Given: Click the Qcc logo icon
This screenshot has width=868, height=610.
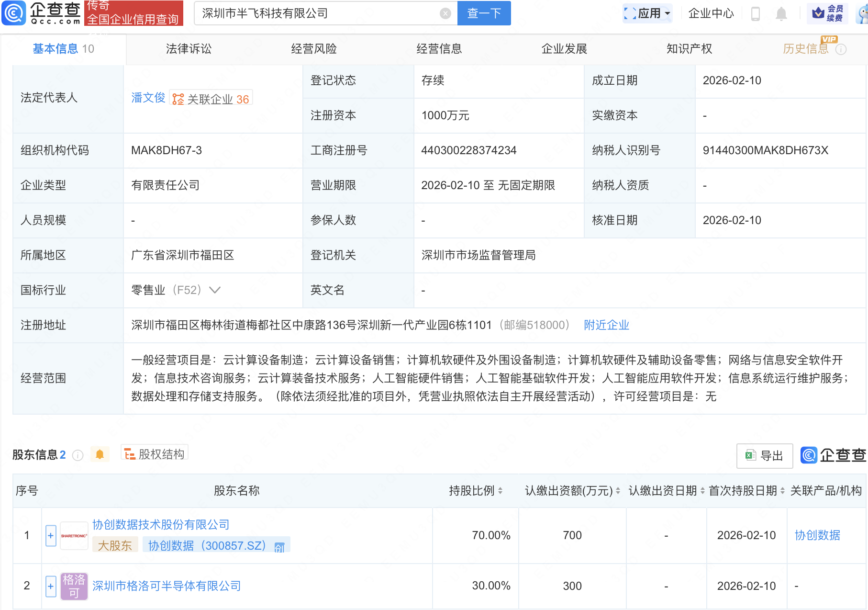Looking at the screenshot, I should [14, 13].
